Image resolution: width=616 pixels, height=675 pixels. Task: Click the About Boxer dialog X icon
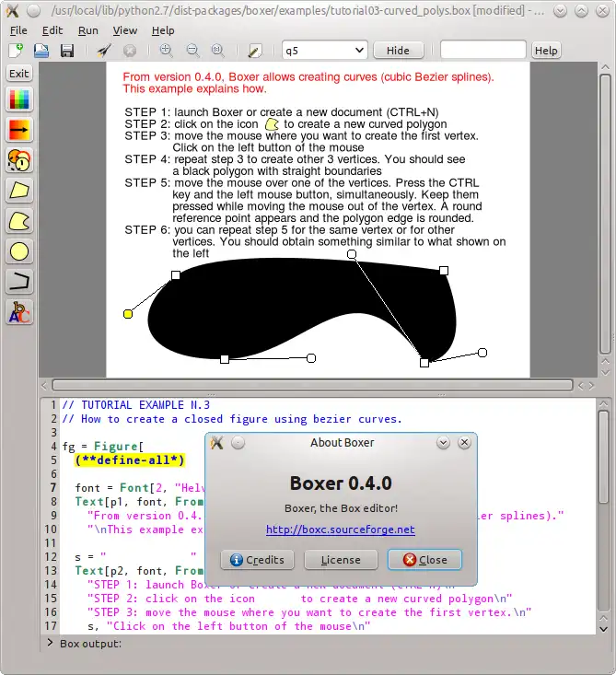(x=464, y=443)
